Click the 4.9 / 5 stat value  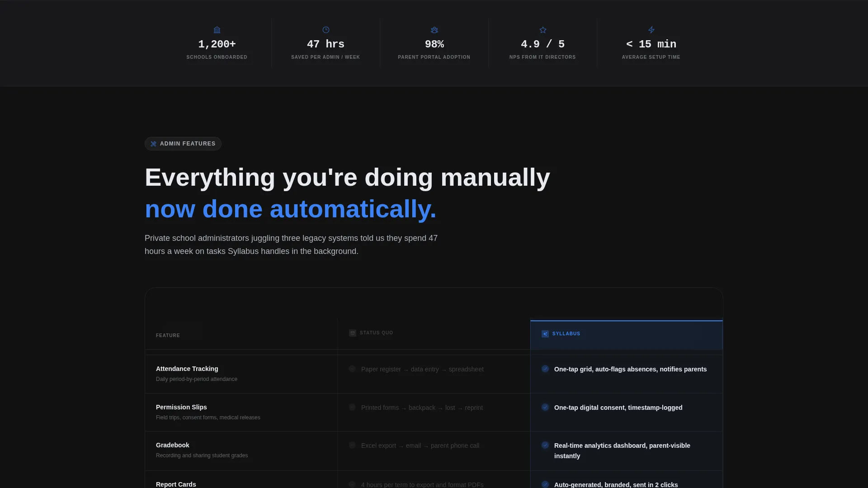coord(542,44)
